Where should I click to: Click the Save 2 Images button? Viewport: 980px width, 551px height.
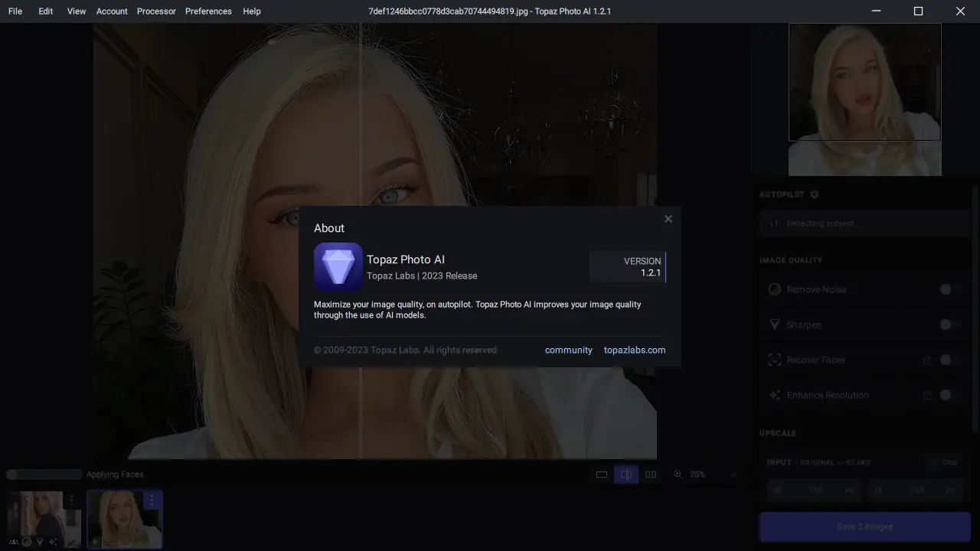click(x=864, y=527)
